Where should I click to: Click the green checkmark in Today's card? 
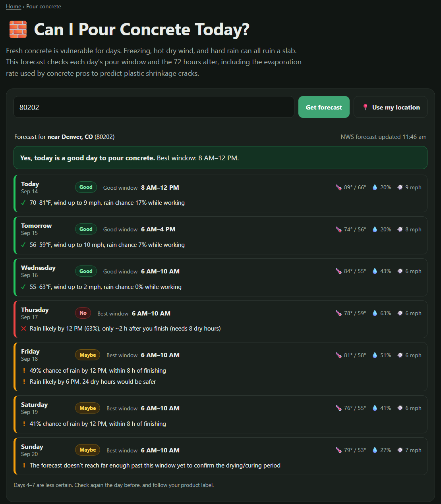23,203
